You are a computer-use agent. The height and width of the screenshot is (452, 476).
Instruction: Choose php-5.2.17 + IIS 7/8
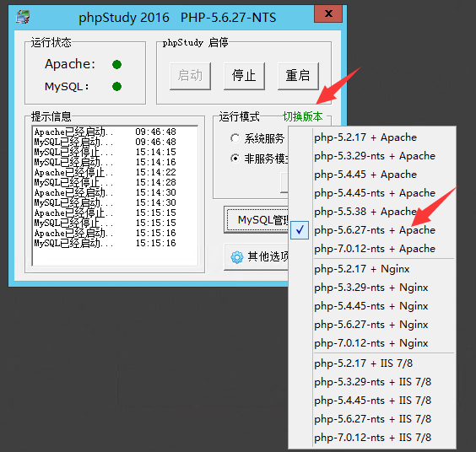click(x=372, y=363)
